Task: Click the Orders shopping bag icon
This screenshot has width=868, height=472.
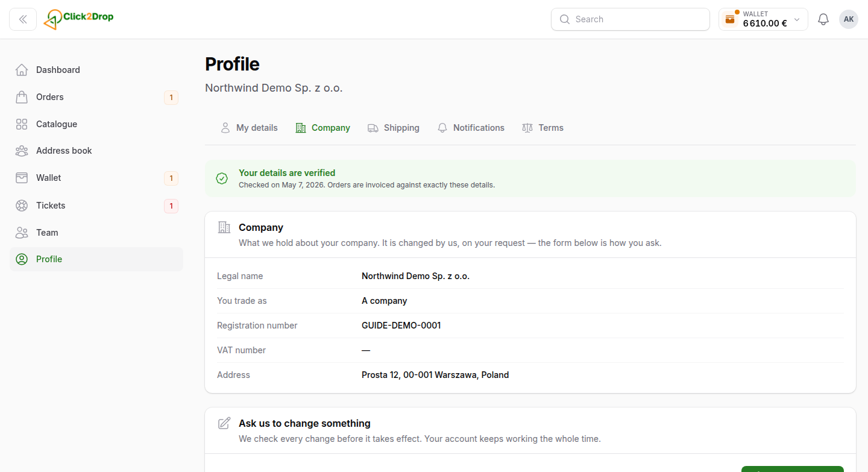Action: [22, 97]
